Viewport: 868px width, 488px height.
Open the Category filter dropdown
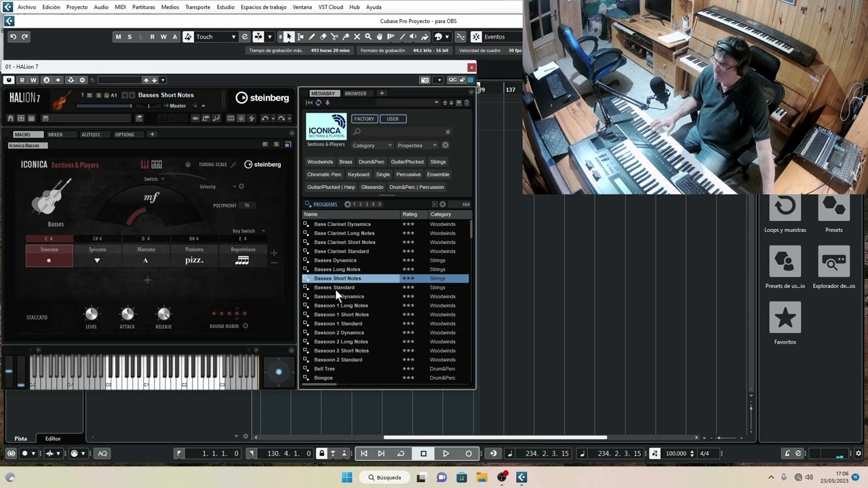(372, 145)
